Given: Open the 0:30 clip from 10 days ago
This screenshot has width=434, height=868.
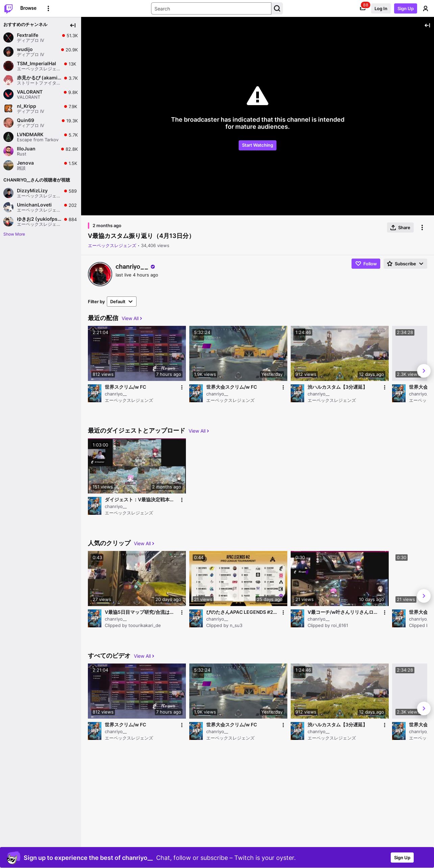Looking at the screenshot, I should 340,578.
